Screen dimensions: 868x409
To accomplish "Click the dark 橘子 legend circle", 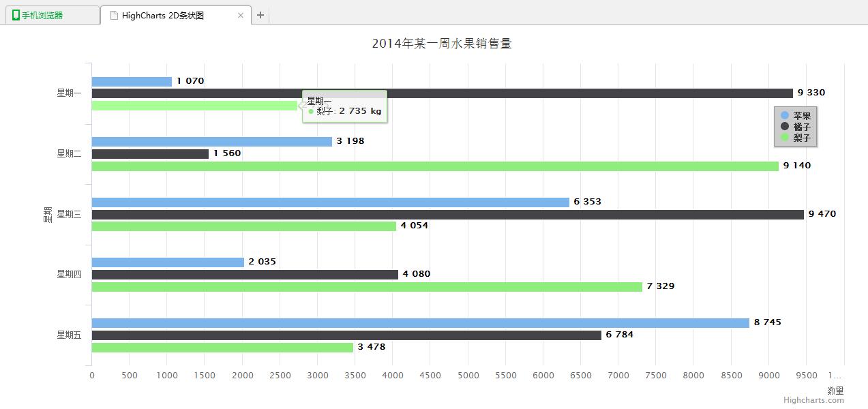I will tap(784, 127).
